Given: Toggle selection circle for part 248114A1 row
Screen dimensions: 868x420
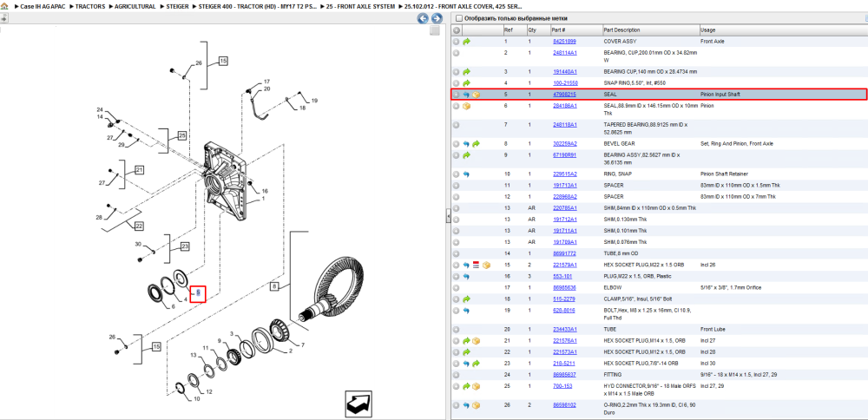Looking at the screenshot, I should pyautogui.click(x=457, y=53).
